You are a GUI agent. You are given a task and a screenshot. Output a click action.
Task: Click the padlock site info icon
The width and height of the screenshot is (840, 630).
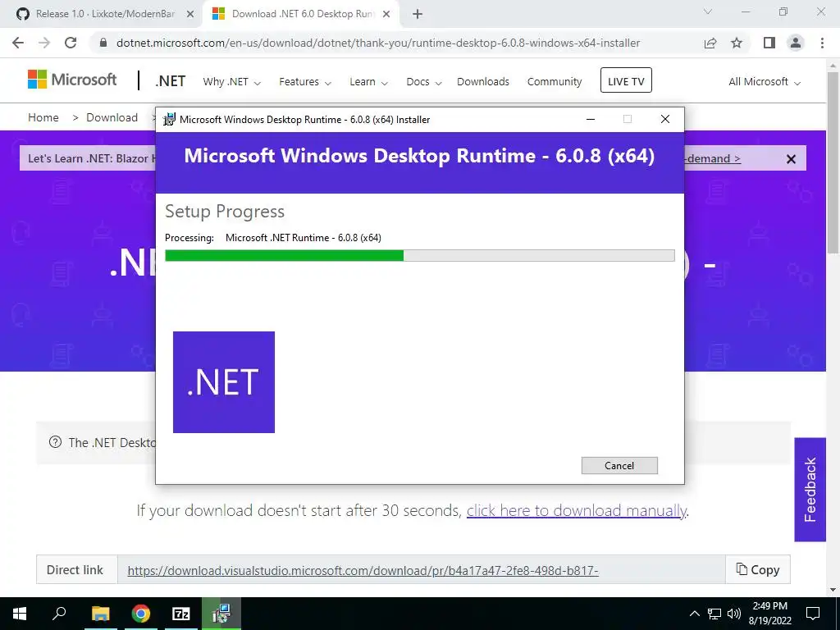[x=103, y=43]
